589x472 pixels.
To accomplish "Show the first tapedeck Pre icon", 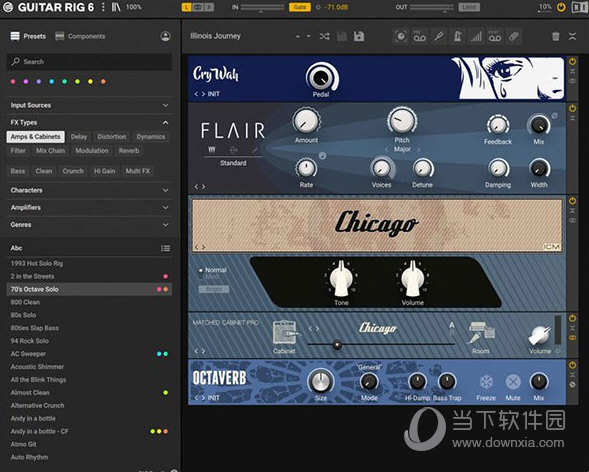I will pos(419,37).
